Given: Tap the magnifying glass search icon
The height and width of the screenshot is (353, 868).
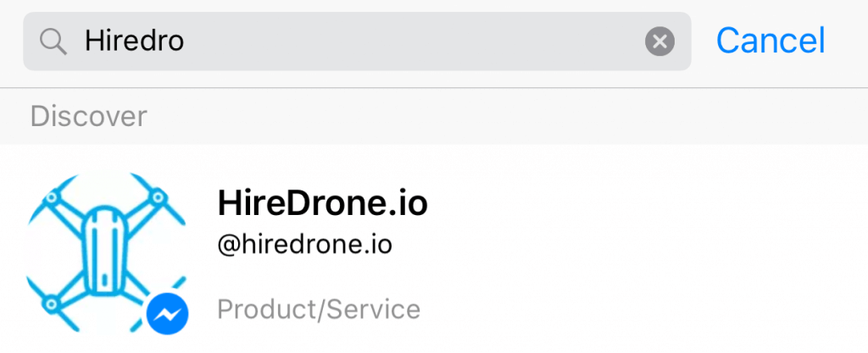Looking at the screenshot, I should (53, 41).
